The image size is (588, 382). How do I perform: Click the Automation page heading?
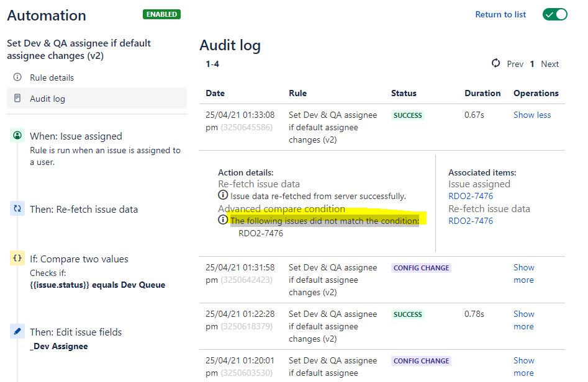(x=47, y=16)
